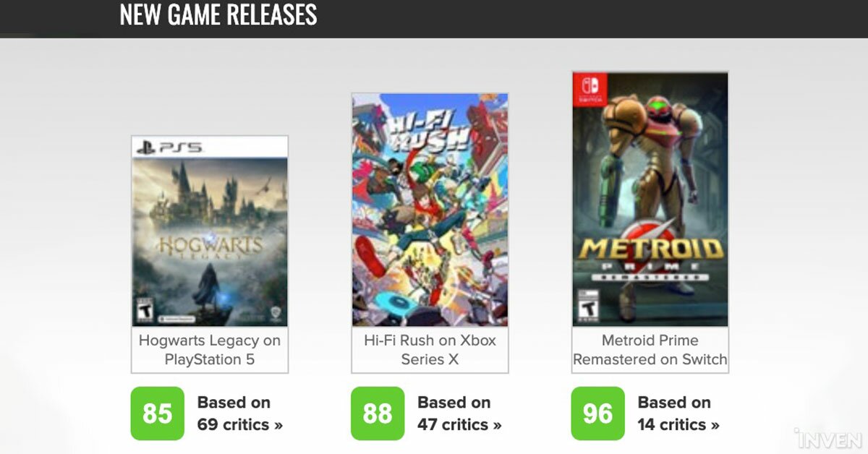Viewport: 868px width, 454px height.
Task: Open "Based on 69 critics" reviews link
Action: point(239,414)
